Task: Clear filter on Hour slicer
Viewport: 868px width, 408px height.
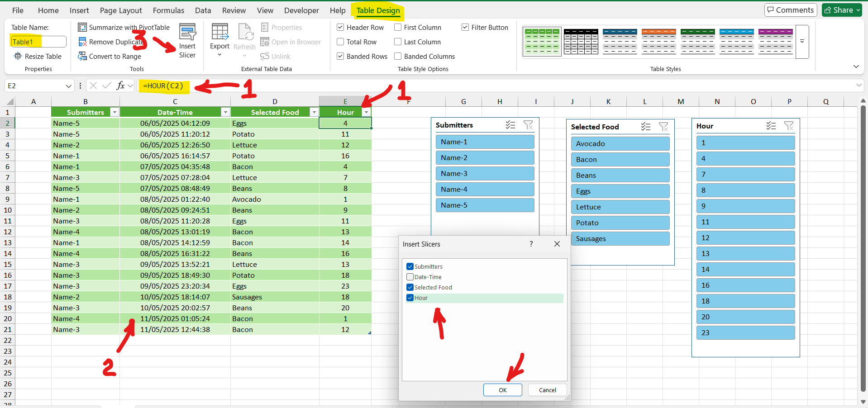Action: (789, 126)
